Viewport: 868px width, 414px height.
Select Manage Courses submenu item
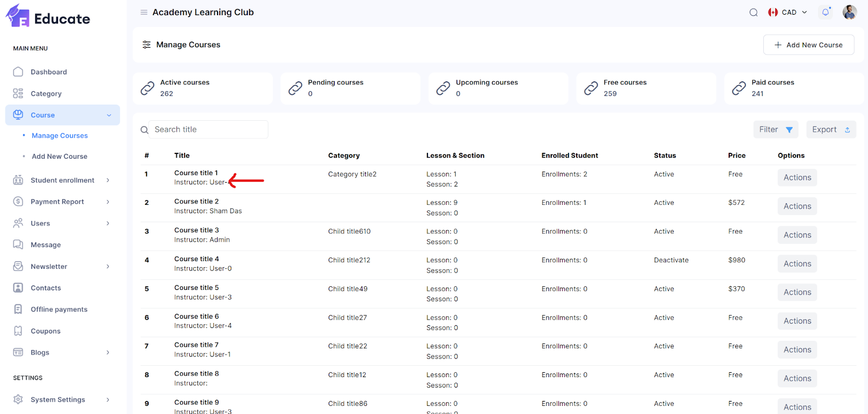pos(60,136)
